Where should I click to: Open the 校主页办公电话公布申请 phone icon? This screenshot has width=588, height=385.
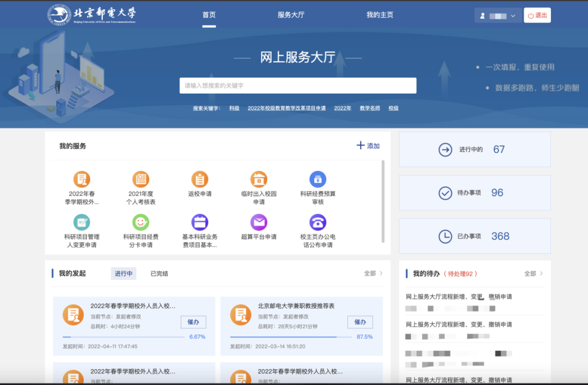pos(318,222)
